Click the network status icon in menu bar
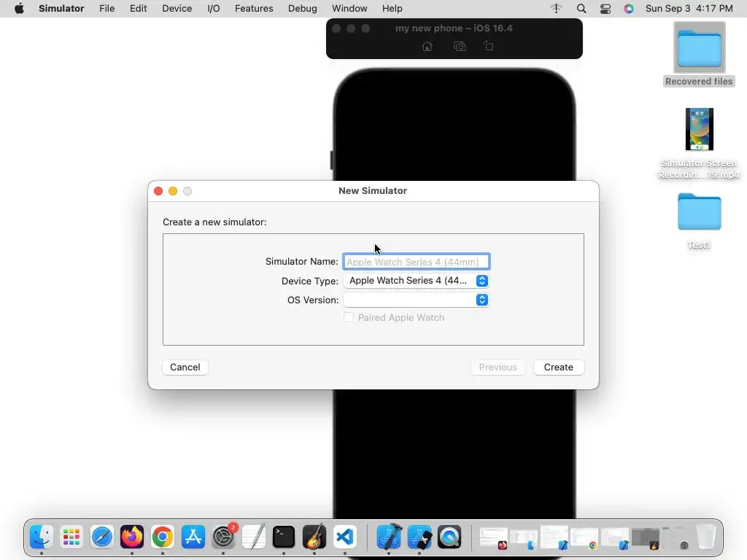This screenshot has width=747, height=560. tap(556, 9)
